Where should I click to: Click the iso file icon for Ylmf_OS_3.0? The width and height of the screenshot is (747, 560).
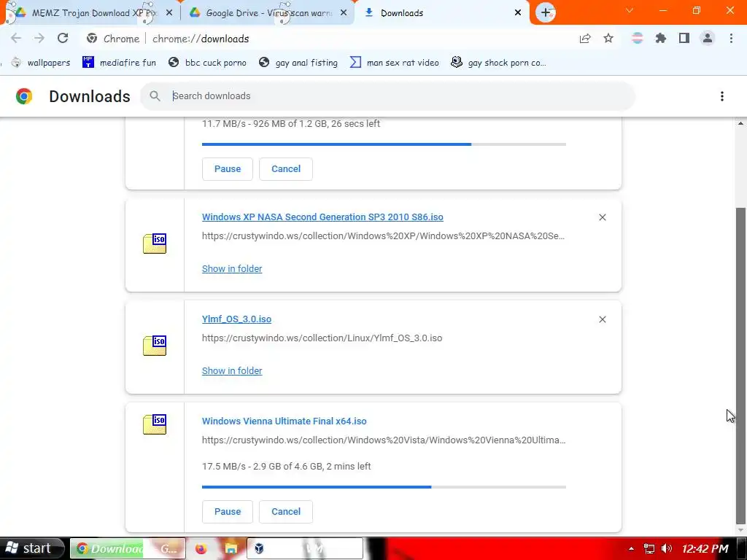pyautogui.click(x=155, y=346)
